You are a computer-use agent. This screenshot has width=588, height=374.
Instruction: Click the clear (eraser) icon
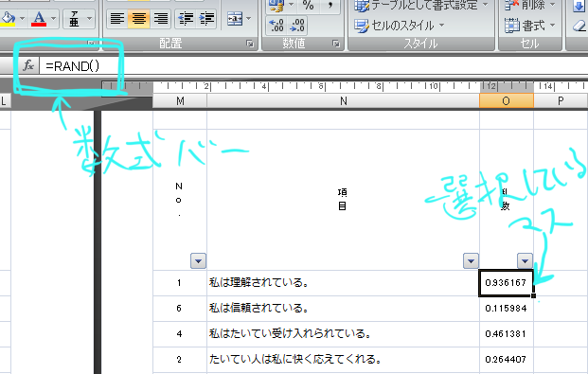pos(579,26)
